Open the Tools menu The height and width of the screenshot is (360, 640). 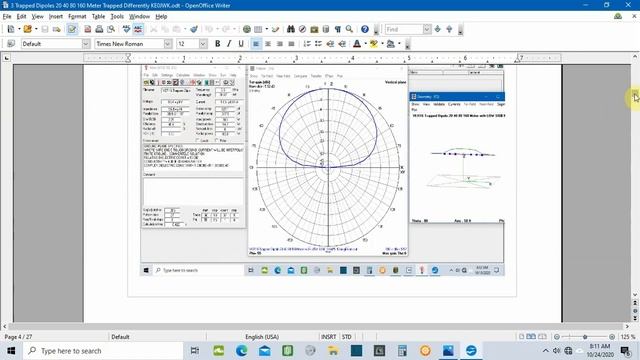[x=117, y=16]
